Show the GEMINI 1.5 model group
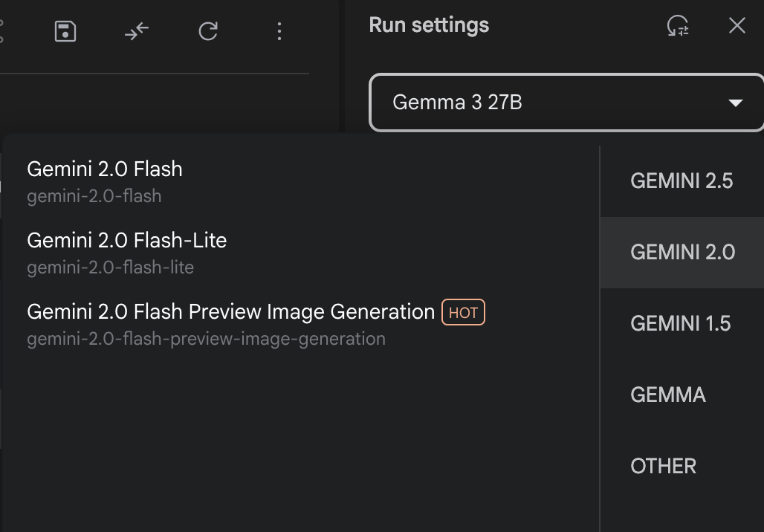The width and height of the screenshot is (764, 532). pyautogui.click(x=682, y=323)
